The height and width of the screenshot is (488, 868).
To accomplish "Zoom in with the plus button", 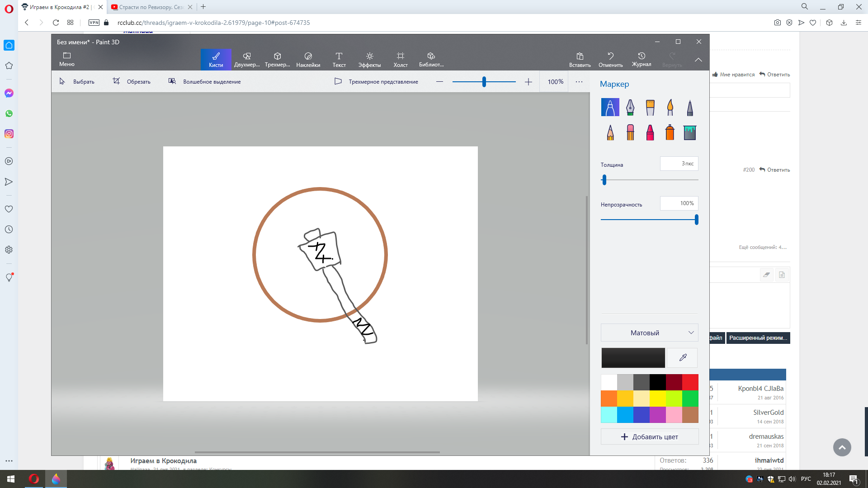I will coord(528,82).
